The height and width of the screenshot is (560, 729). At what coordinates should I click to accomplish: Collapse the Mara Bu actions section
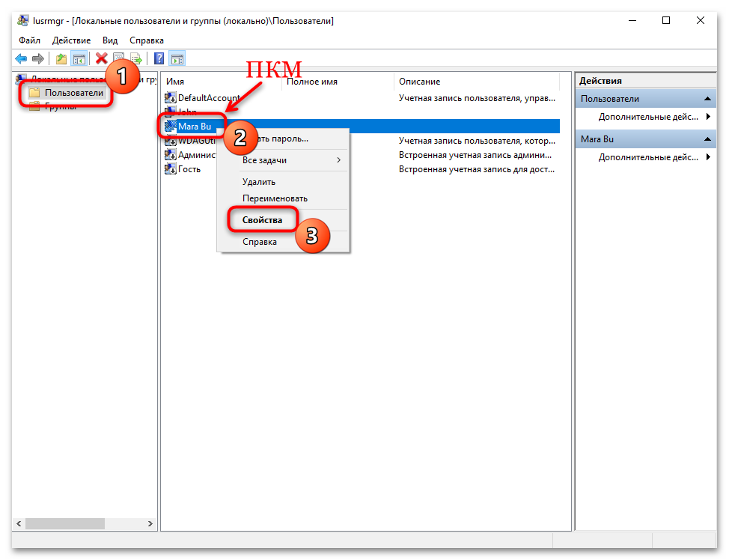(x=707, y=139)
